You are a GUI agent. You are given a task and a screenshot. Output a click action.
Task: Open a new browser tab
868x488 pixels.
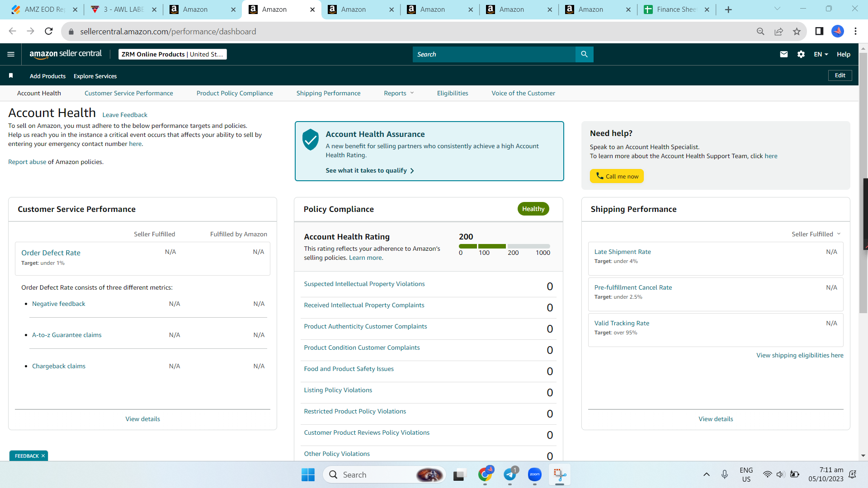click(x=728, y=9)
